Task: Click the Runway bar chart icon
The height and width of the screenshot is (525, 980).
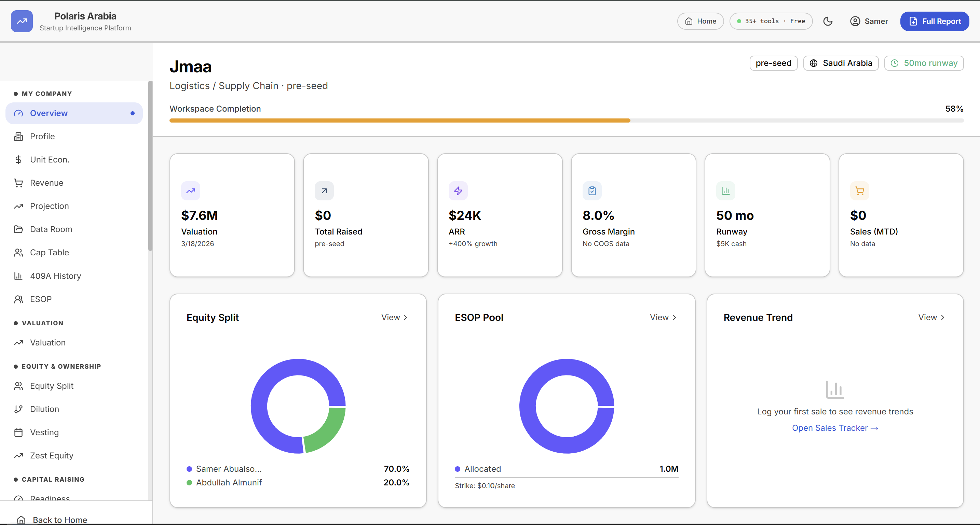Action: pos(725,191)
